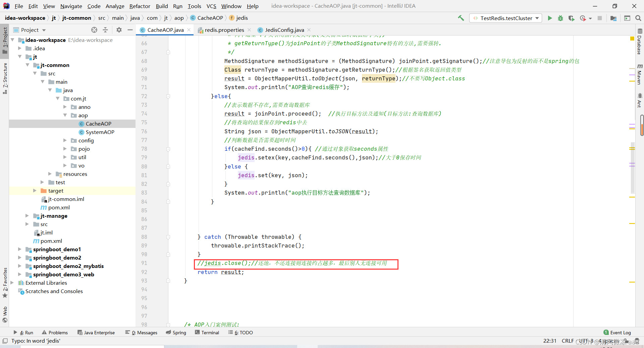Click caret position 22:31 in status bar
Viewport: 644px width, 348px height.
click(550, 341)
